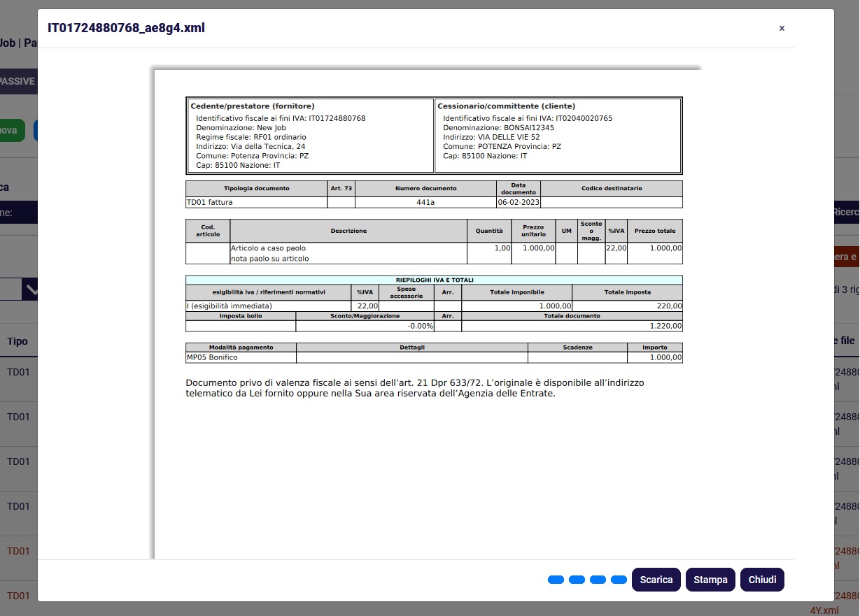Viewport: 860px width, 616px height.
Task: Click the dialog title IT01724880768_ae8g4.xml
Action: click(126, 28)
